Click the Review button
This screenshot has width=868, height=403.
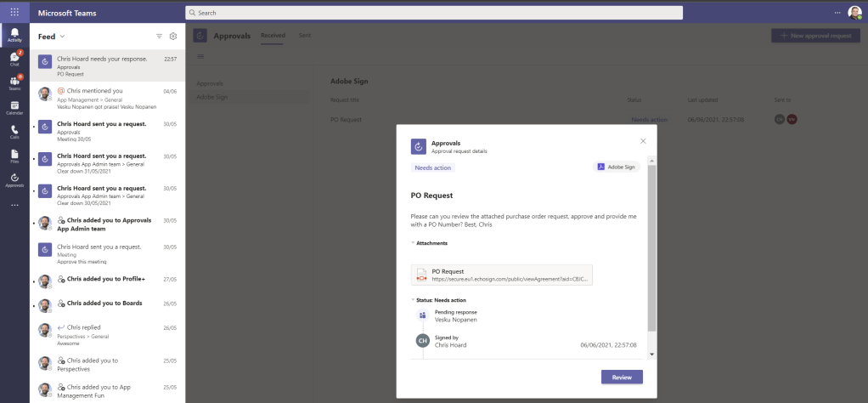coord(621,377)
